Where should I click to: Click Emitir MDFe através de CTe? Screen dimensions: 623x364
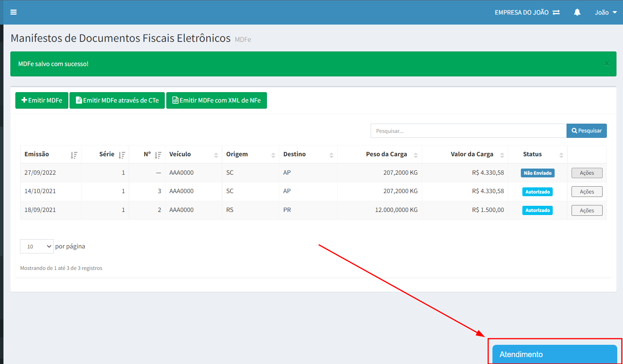[x=117, y=101]
